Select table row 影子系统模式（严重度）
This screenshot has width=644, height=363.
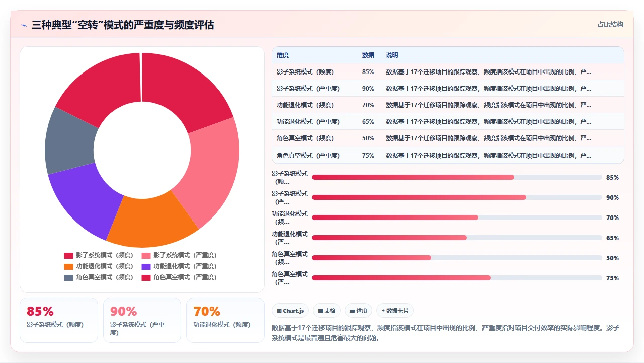pyautogui.click(x=448, y=89)
